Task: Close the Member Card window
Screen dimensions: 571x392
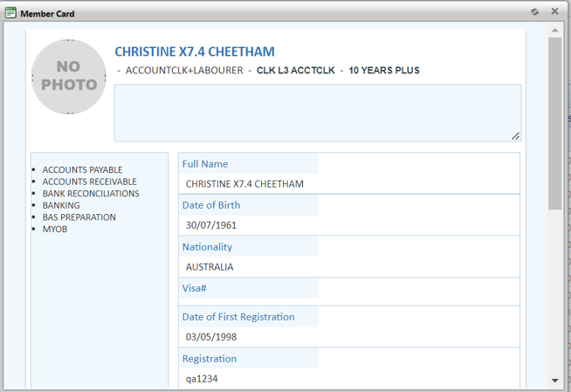Action: click(x=554, y=12)
